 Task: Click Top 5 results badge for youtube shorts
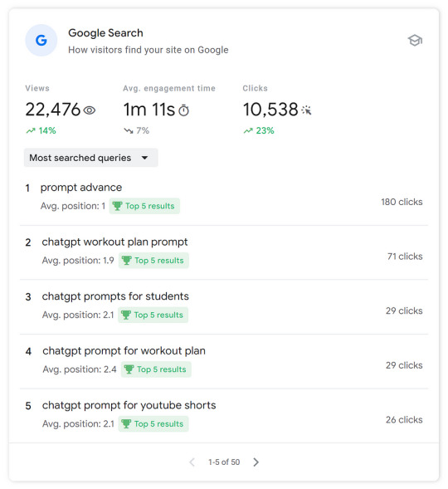pos(153,423)
